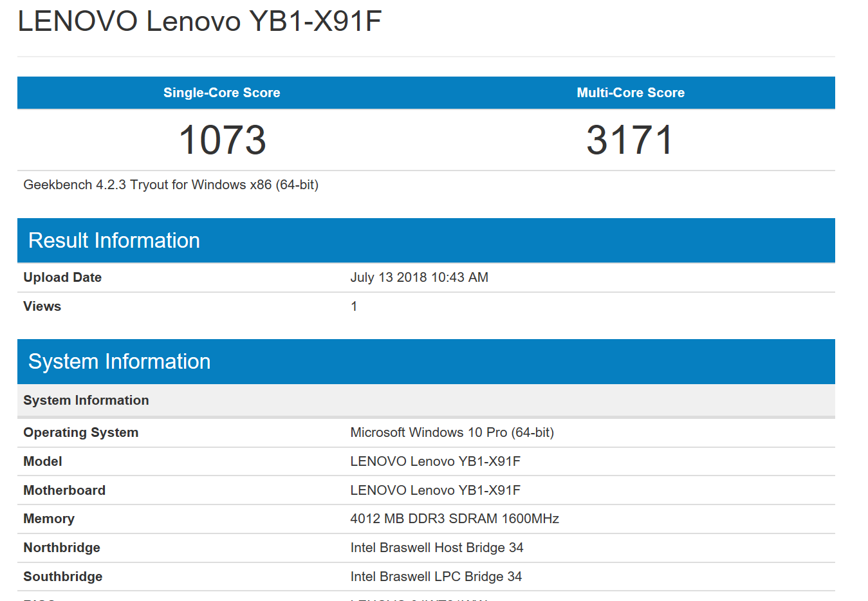
Task: Click the page title LENOVO Lenovo YB1-X91F
Action: pyautogui.click(x=199, y=21)
